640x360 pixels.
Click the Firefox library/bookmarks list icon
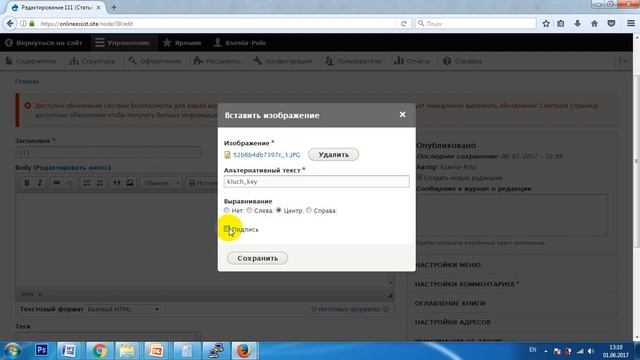tap(561, 24)
